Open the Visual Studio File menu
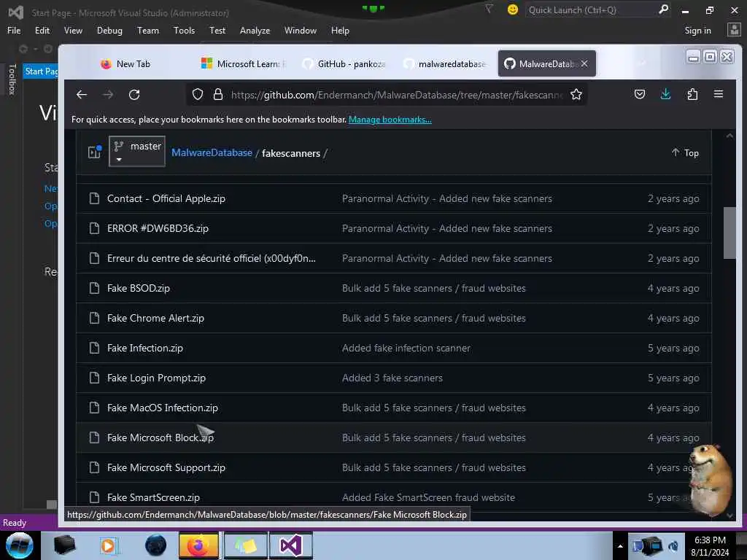This screenshot has height=560, width=747. 14,31
